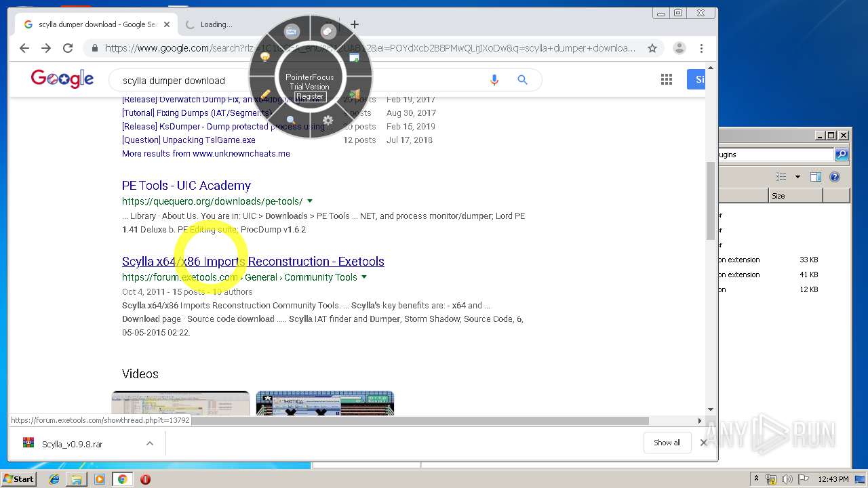Switch to scylla dumper download tab
868x488 pixels.
(x=95, y=24)
